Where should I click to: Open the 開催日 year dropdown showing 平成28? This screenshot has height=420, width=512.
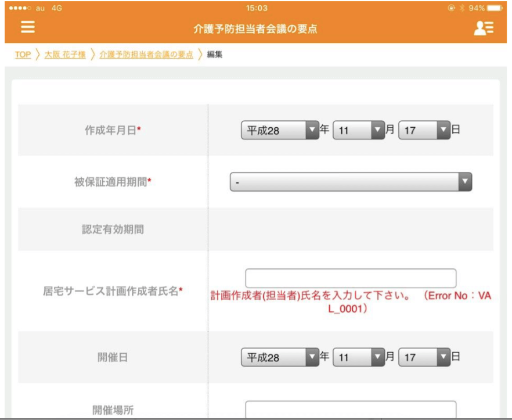(280, 357)
